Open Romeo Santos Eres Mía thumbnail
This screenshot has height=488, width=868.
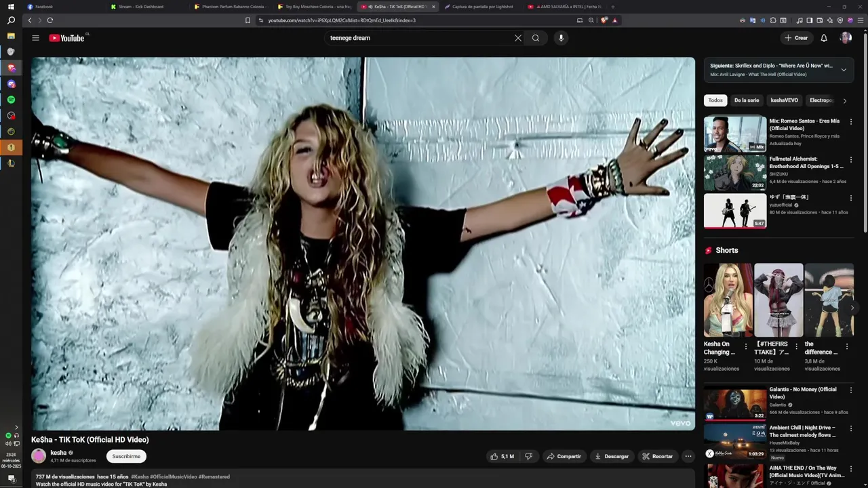pos(735,134)
